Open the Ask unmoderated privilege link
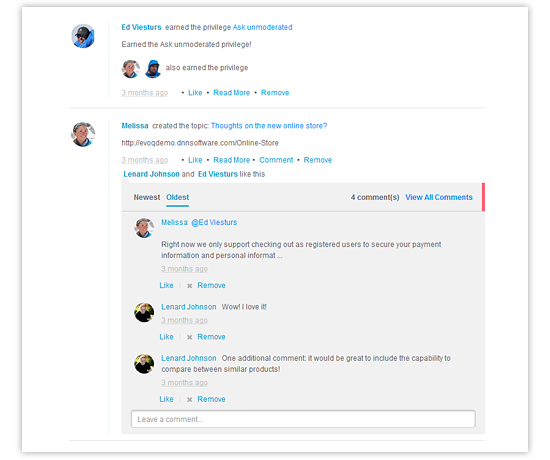 pos(262,27)
